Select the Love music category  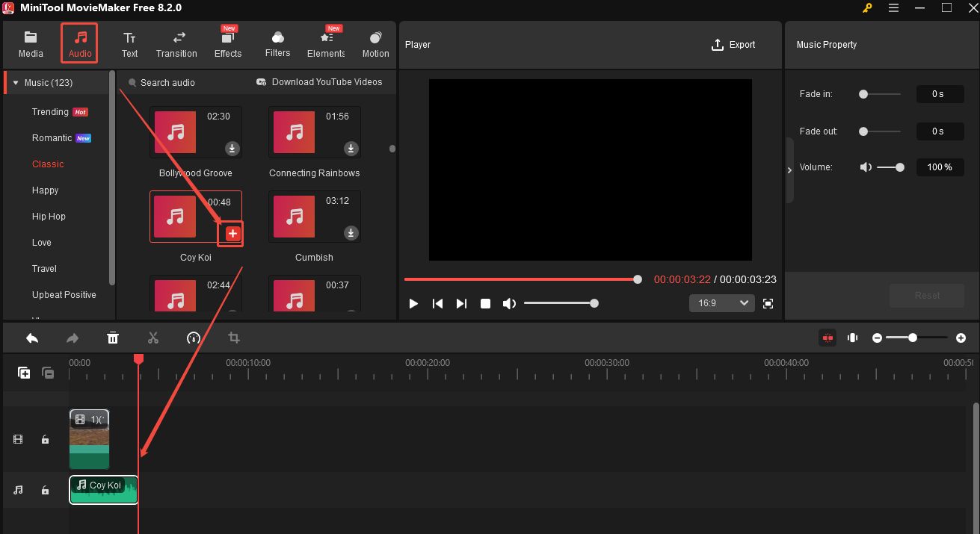pos(42,243)
